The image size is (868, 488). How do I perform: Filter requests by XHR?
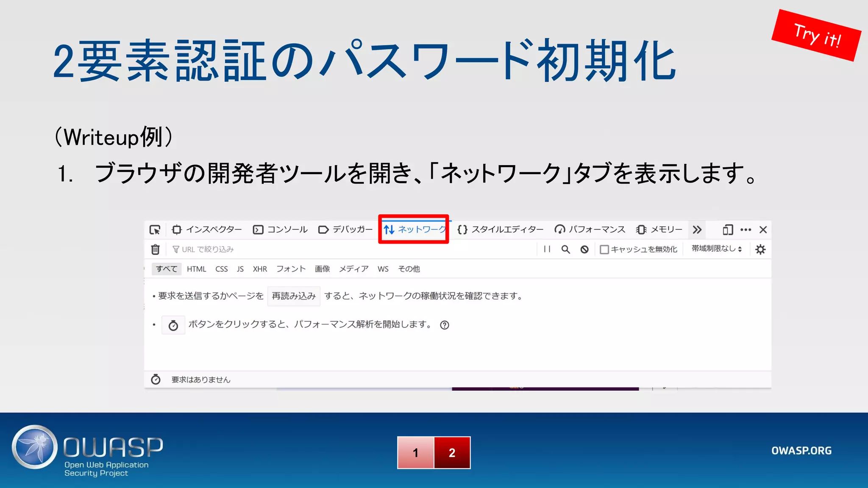point(260,269)
